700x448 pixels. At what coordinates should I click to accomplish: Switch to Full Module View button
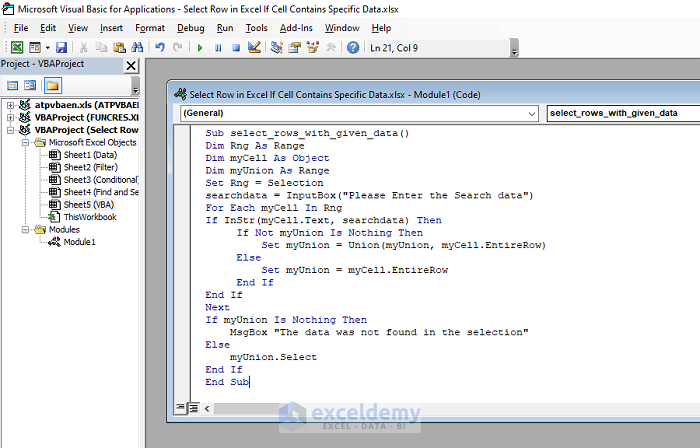tap(193, 408)
